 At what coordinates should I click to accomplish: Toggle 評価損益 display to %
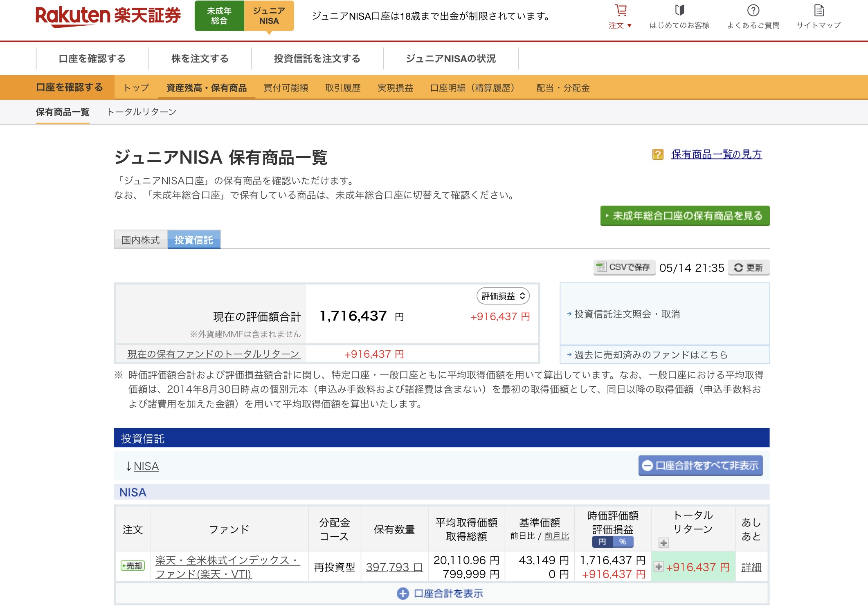coord(623,542)
